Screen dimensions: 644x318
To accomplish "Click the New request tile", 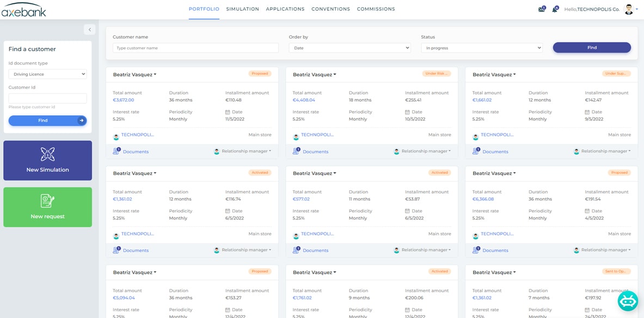I will click(47, 207).
